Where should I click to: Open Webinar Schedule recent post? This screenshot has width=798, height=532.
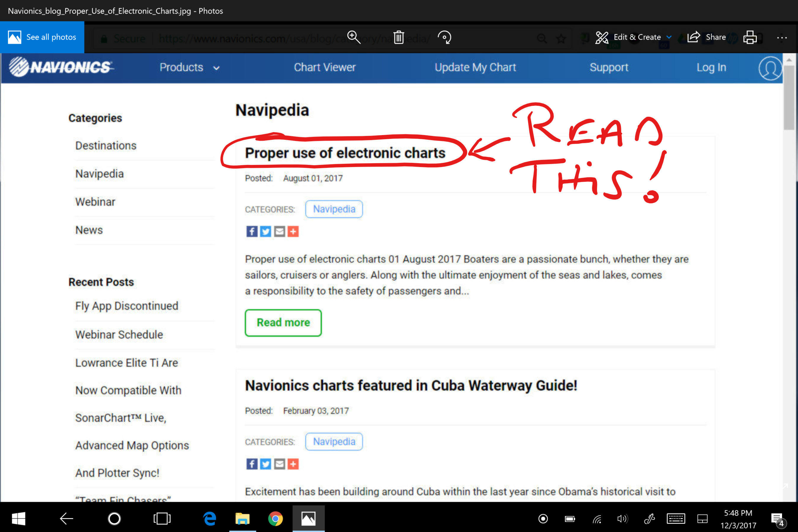click(x=119, y=335)
